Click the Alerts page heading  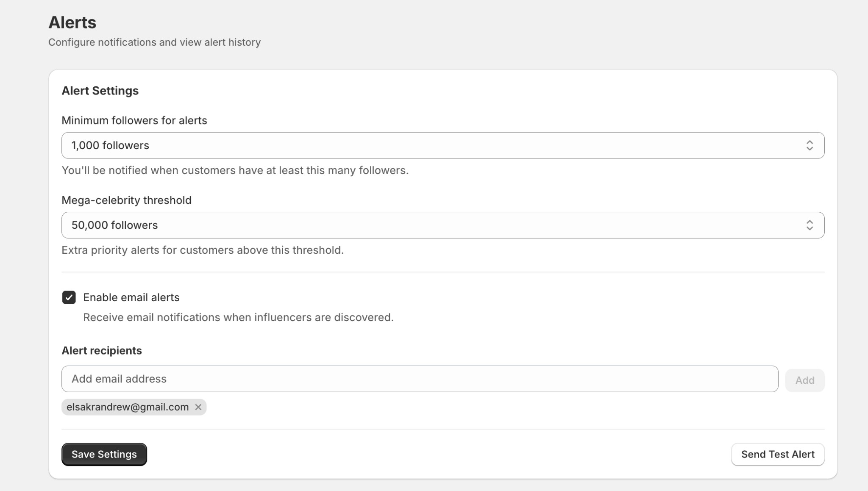click(x=72, y=22)
